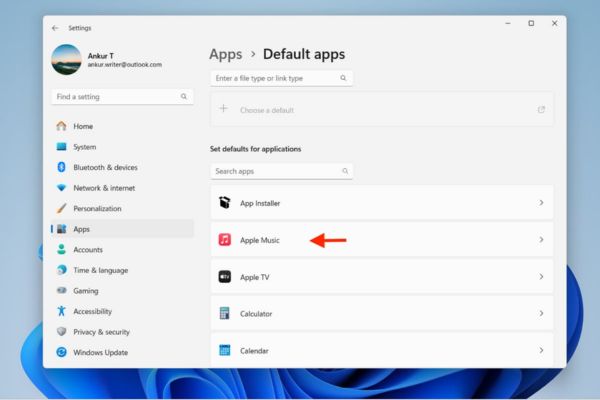Click the Apple Music app icon
This screenshot has width=600, height=400.
point(225,240)
